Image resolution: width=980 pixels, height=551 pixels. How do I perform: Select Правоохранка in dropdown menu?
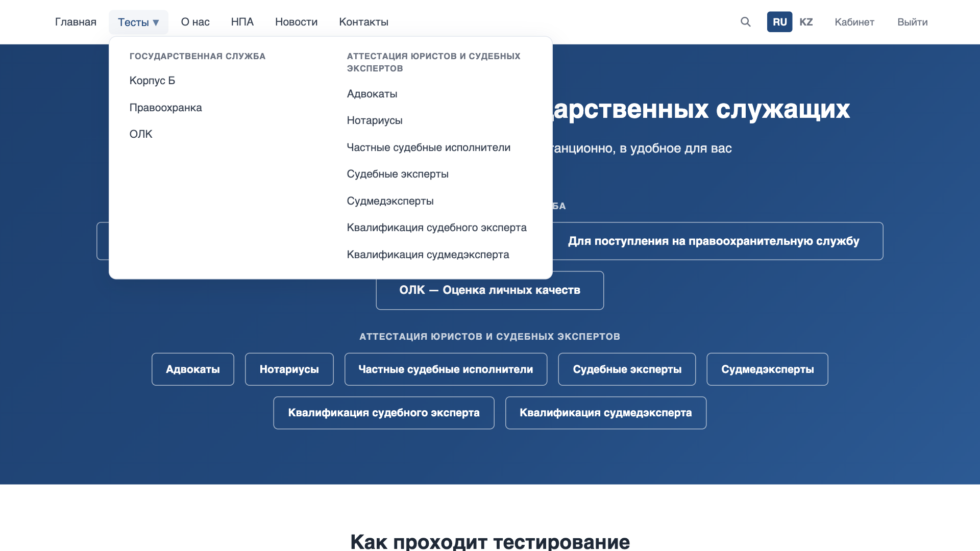tap(166, 108)
